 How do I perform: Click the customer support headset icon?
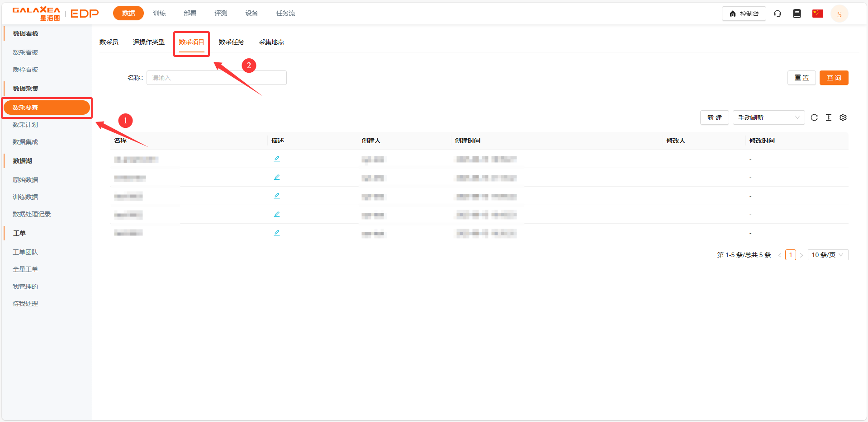pos(777,14)
